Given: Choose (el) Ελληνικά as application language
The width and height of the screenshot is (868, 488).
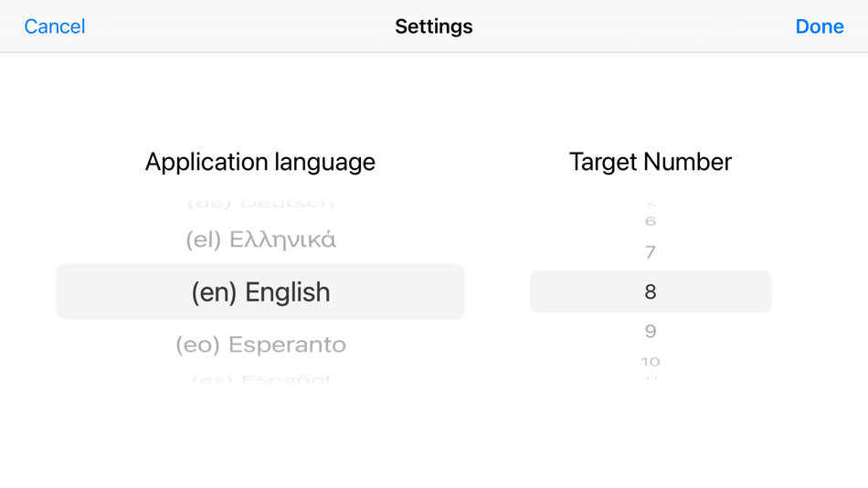Looking at the screenshot, I should 260,239.
